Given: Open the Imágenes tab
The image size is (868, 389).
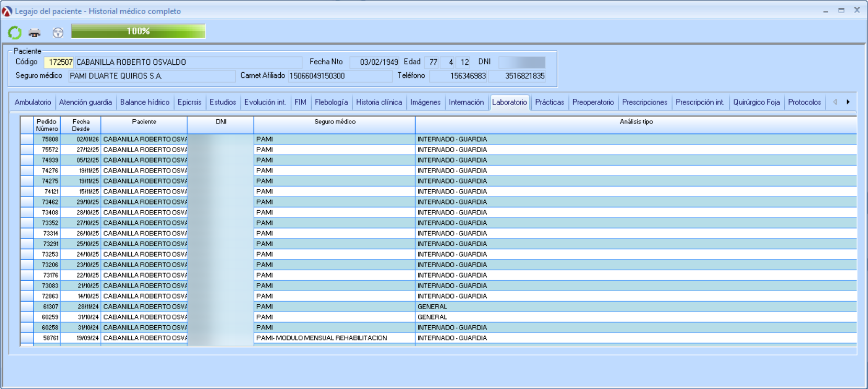Looking at the screenshot, I should click(x=425, y=102).
